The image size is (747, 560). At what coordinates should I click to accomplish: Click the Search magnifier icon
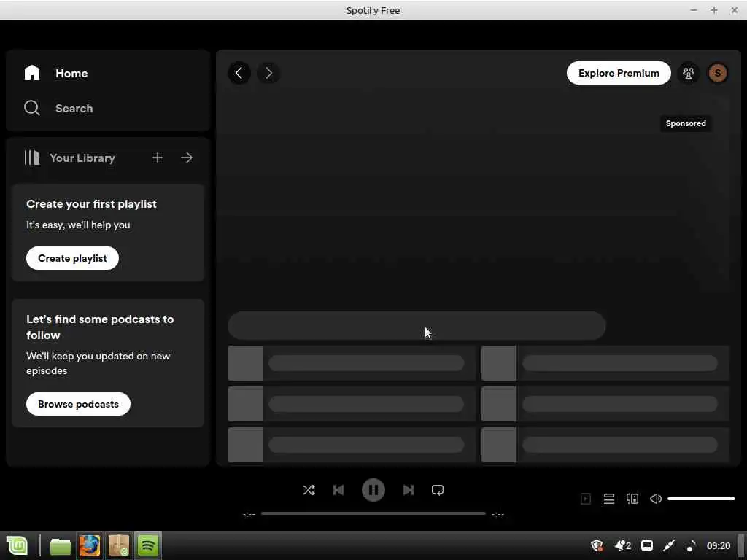[x=32, y=108]
